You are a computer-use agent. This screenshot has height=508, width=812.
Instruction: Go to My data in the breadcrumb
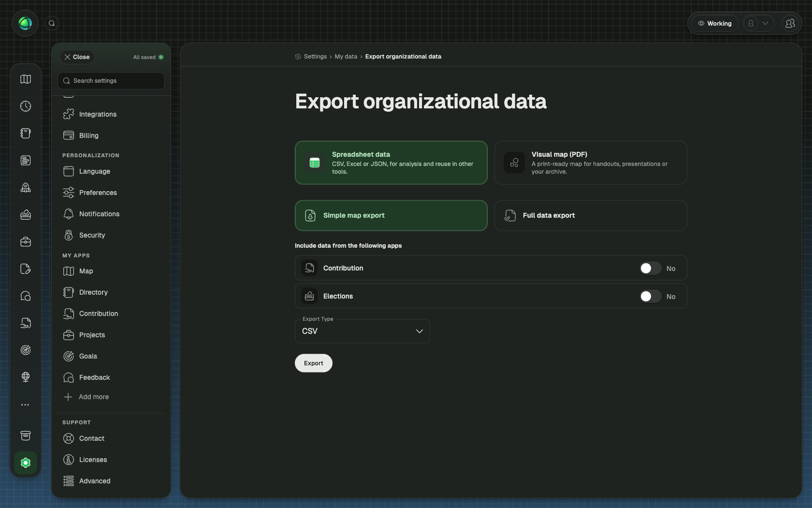click(x=346, y=57)
